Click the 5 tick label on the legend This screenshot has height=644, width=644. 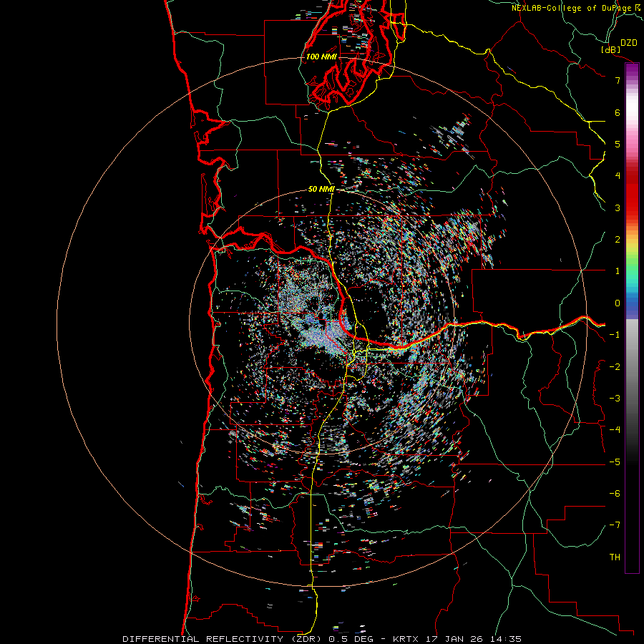coord(618,144)
